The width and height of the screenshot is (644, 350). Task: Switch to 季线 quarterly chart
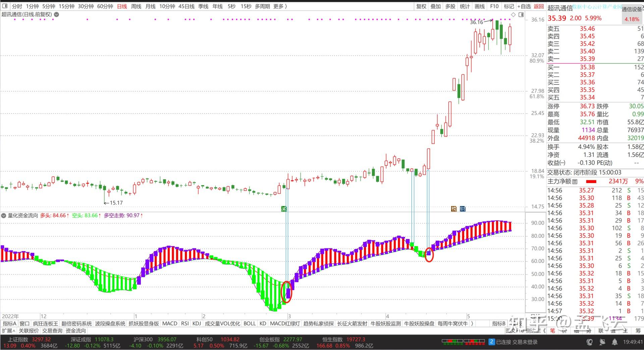[203, 6]
